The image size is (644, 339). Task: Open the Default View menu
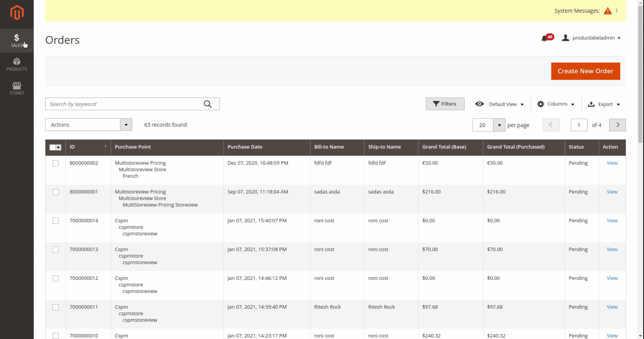(499, 104)
